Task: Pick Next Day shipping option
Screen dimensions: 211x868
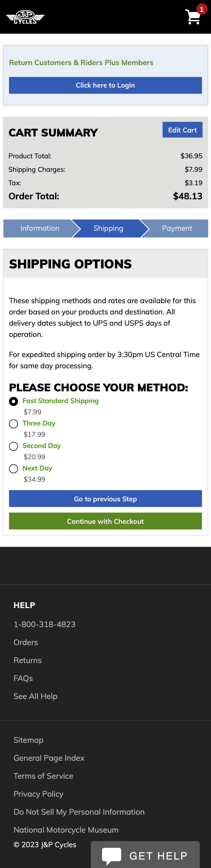Action: [14, 469]
